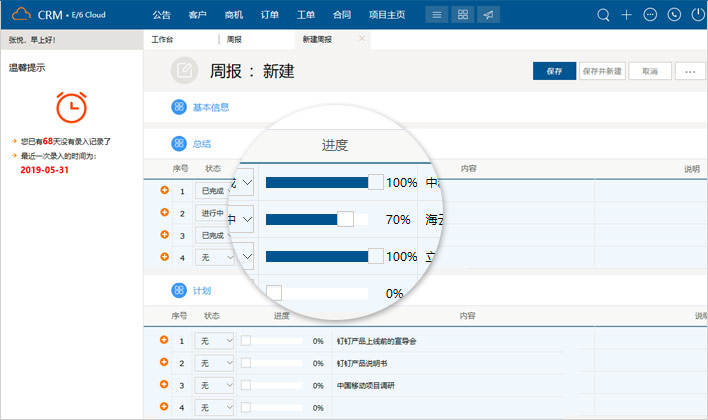Click orange add icon on summary row 1

pos(164,190)
